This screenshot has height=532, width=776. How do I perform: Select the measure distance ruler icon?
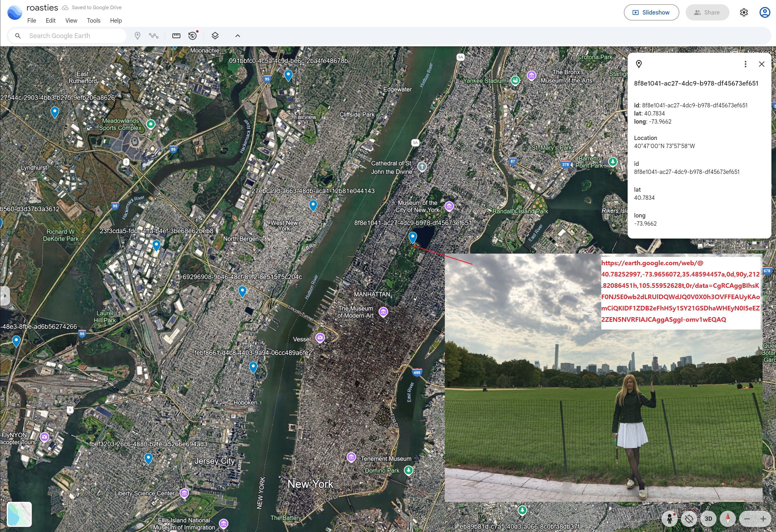(x=176, y=36)
